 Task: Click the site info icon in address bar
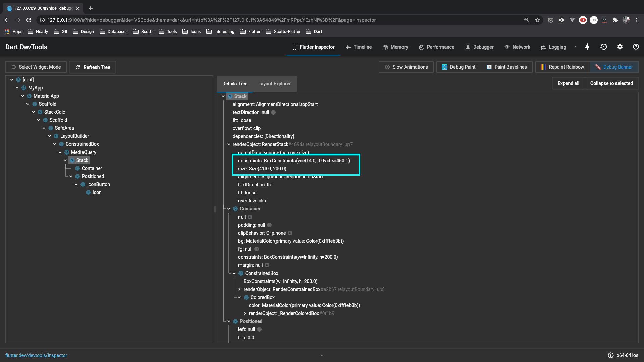42,20
